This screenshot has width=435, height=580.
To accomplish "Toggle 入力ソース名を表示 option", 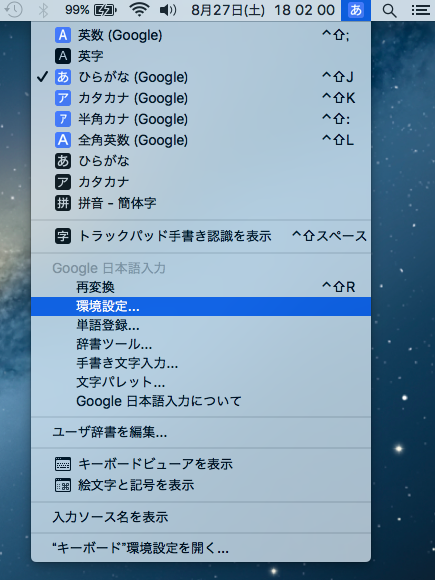I will [x=201, y=517].
